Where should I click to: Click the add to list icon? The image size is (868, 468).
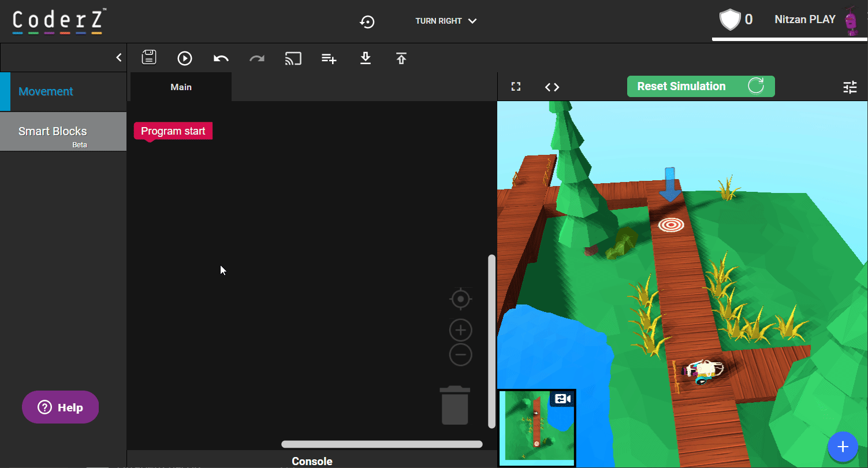coord(329,58)
